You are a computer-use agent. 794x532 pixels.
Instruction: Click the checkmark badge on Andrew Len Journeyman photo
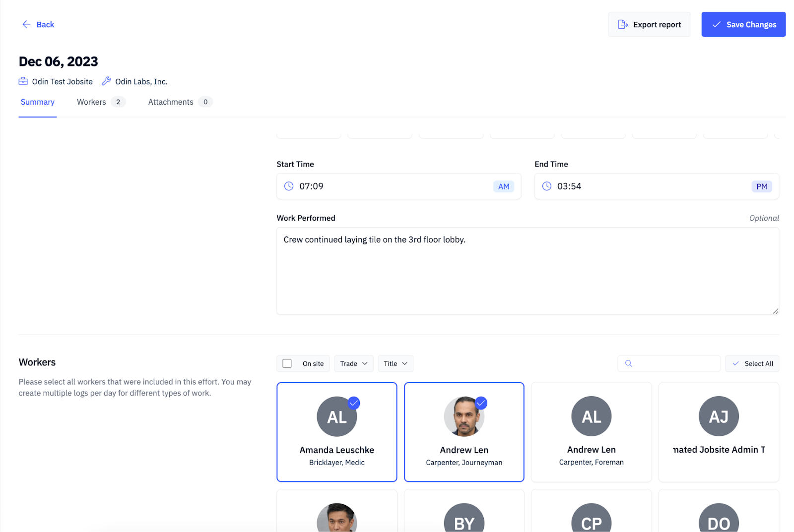[x=481, y=403]
